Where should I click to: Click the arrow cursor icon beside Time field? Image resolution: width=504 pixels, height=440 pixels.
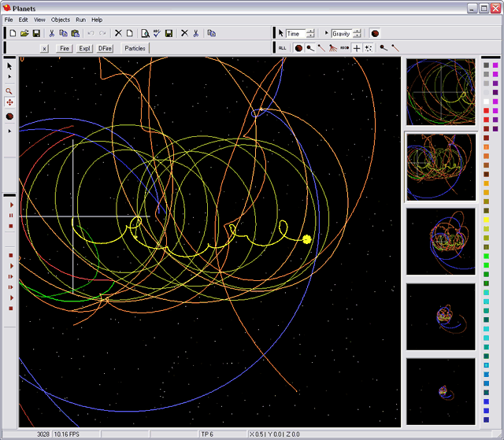[x=281, y=33]
